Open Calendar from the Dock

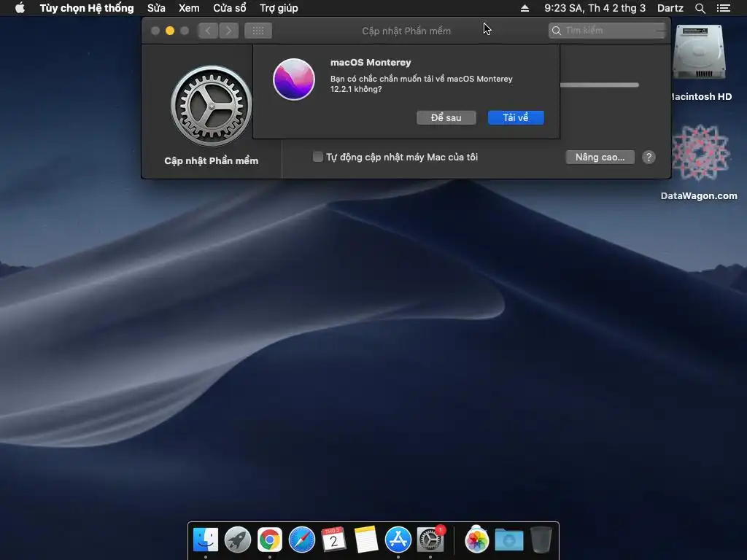point(333,540)
